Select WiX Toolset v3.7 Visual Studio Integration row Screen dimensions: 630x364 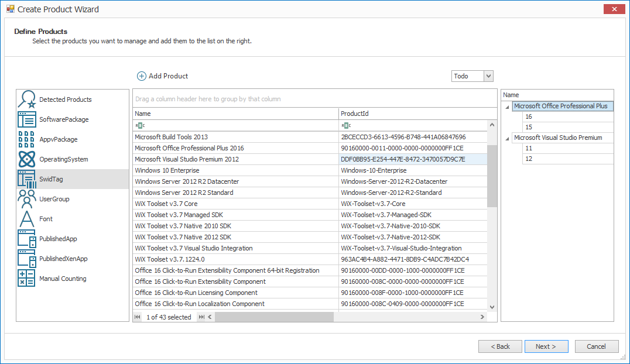[x=310, y=248]
